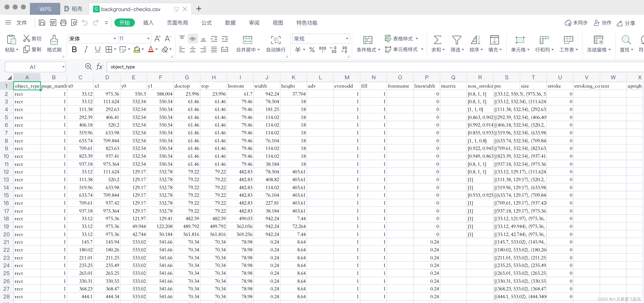
Task: Click the Copy icon
Action: [26, 50]
